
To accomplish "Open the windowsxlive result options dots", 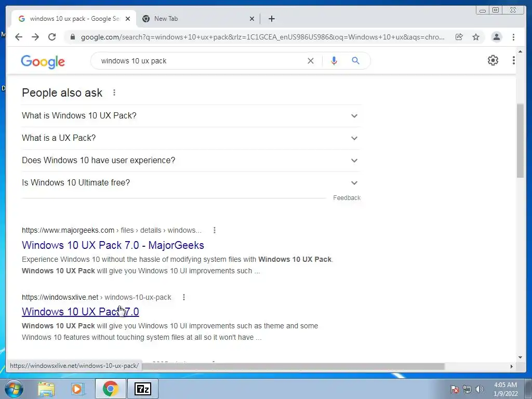I will click(184, 297).
